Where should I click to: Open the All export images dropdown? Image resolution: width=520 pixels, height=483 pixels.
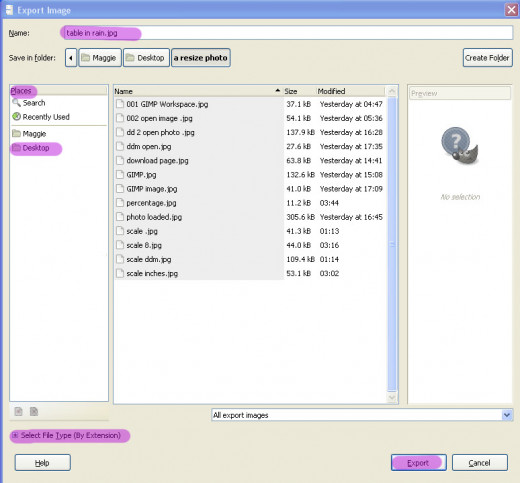(x=362, y=415)
